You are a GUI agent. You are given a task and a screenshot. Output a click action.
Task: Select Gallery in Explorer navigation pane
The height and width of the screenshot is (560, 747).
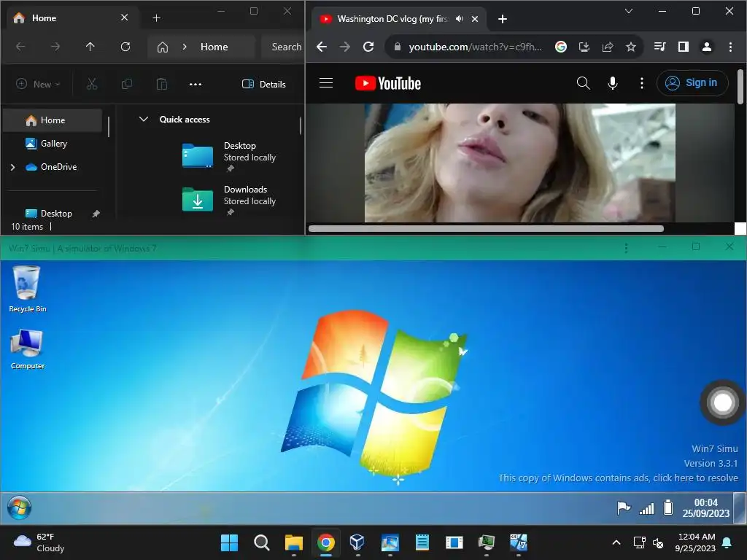53,144
